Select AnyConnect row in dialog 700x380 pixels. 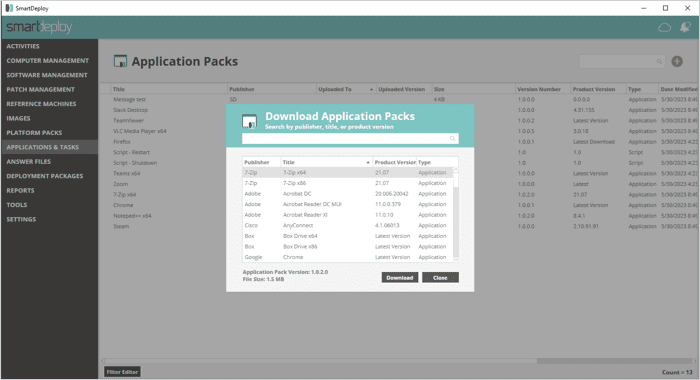click(x=348, y=225)
